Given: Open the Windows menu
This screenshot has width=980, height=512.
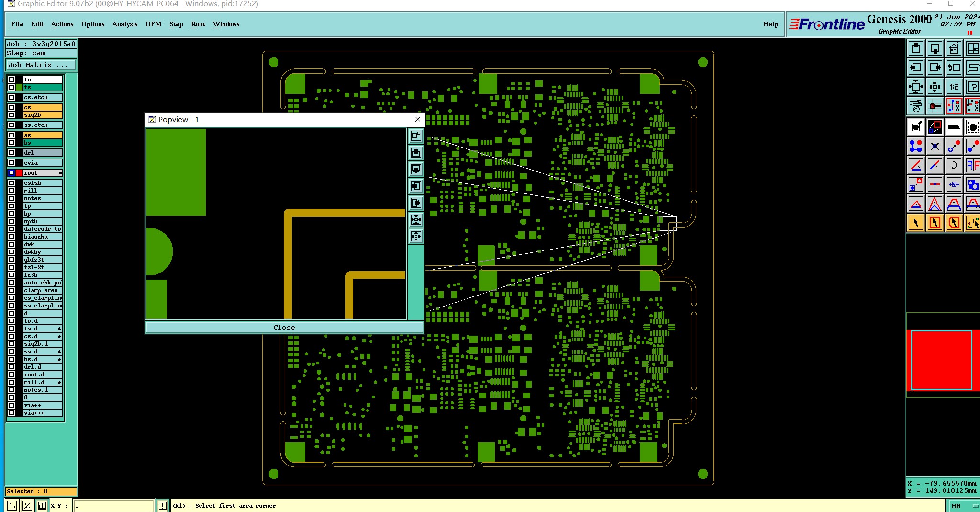Looking at the screenshot, I should coord(226,24).
